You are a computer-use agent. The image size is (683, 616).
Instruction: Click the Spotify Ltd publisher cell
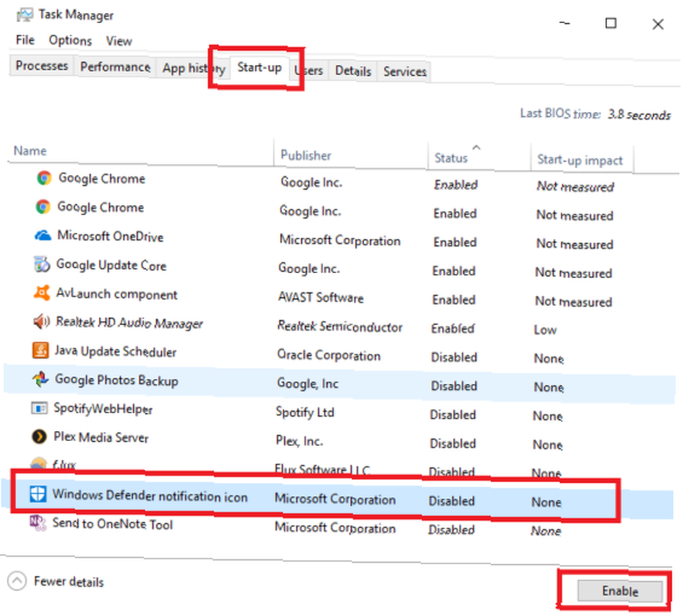click(305, 412)
